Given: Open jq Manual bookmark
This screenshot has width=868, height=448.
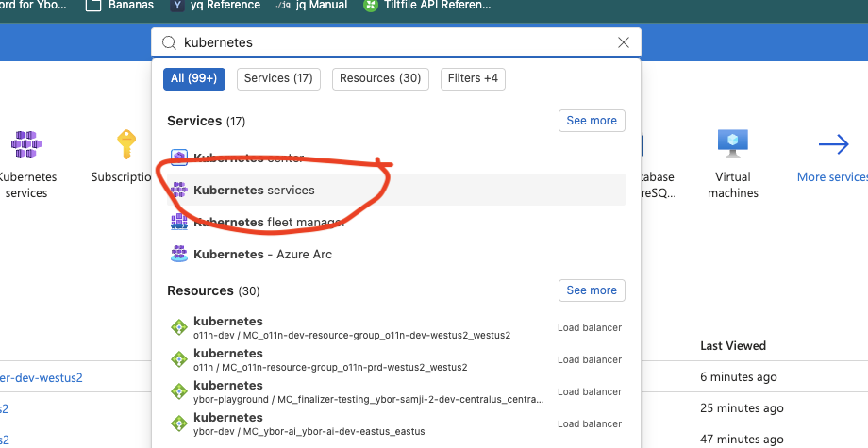Looking at the screenshot, I should [x=311, y=5].
